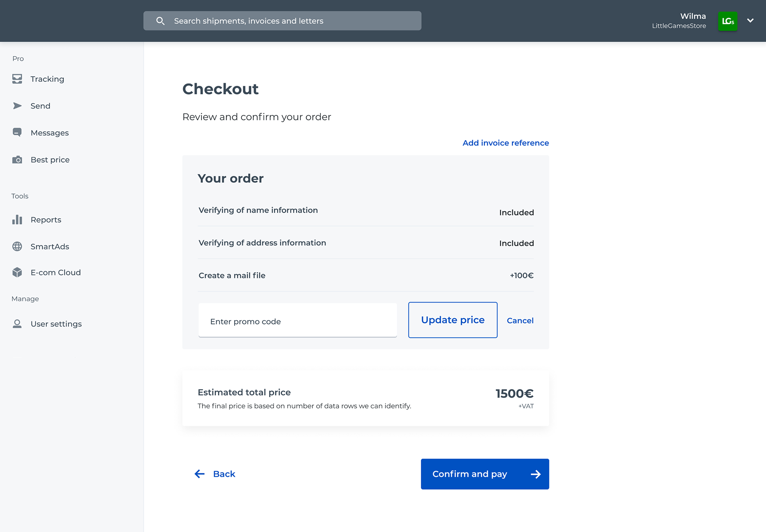Click the Messages chat bubble icon
The image size is (766, 532).
click(x=17, y=133)
